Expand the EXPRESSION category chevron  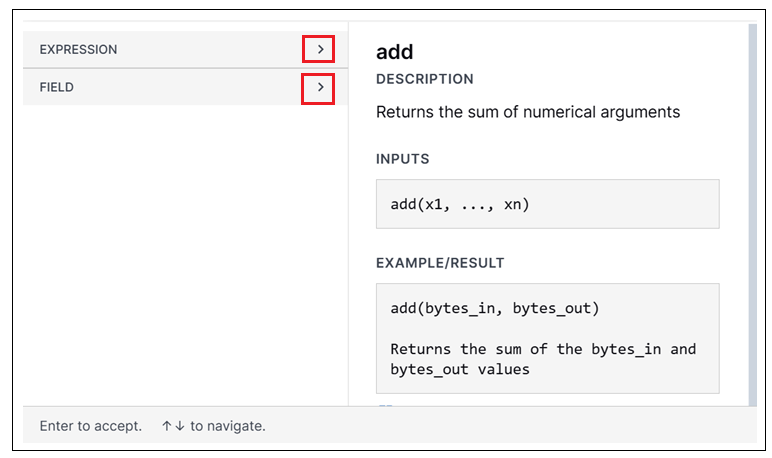point(319,49)
